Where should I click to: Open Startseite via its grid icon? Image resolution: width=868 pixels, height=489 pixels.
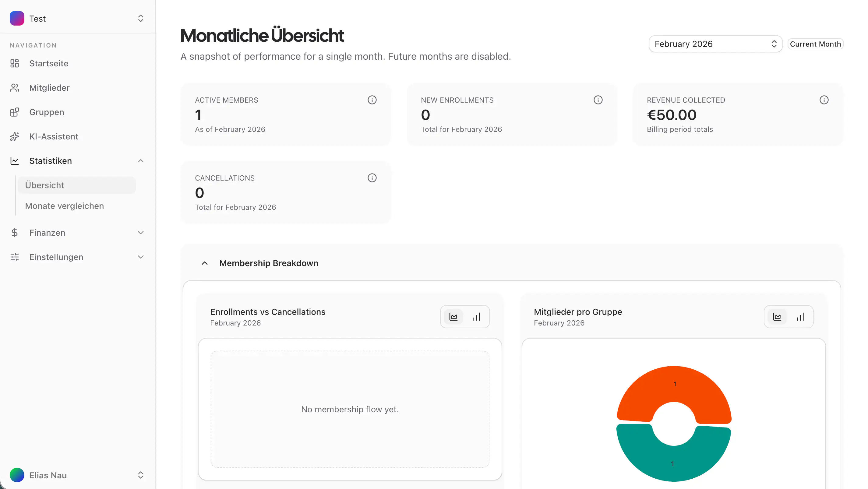(x=15, y=63)
